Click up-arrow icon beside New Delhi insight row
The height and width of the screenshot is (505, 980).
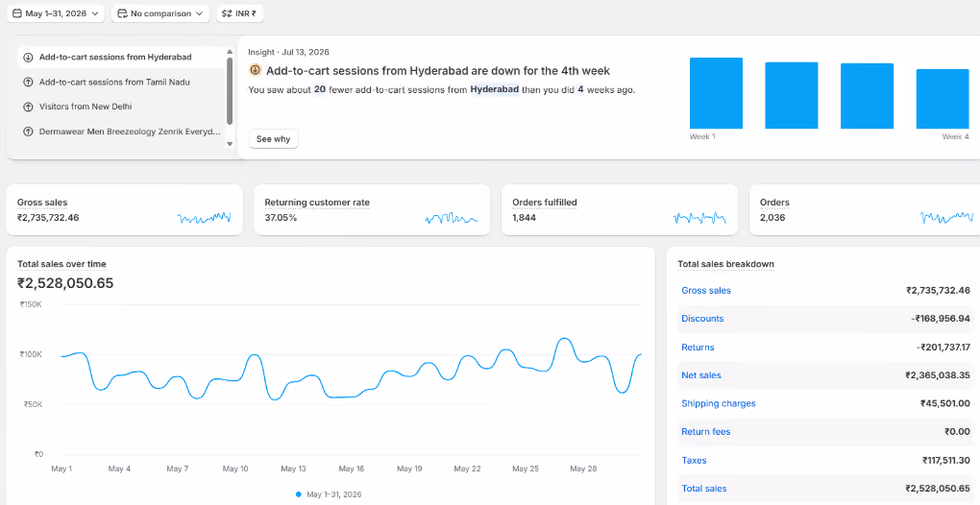[28, 107]
